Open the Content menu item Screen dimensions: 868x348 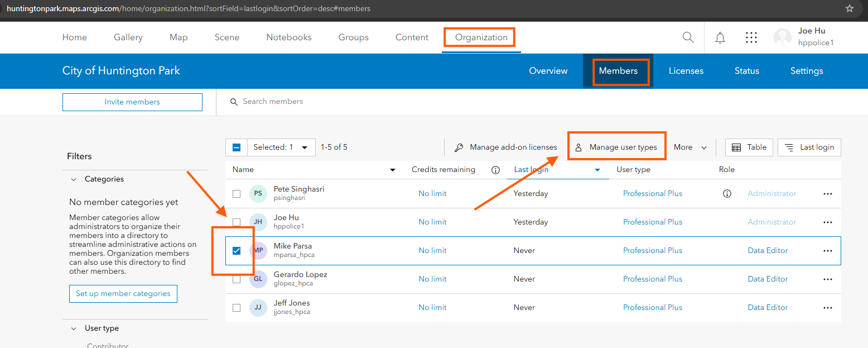pos(412,37)
